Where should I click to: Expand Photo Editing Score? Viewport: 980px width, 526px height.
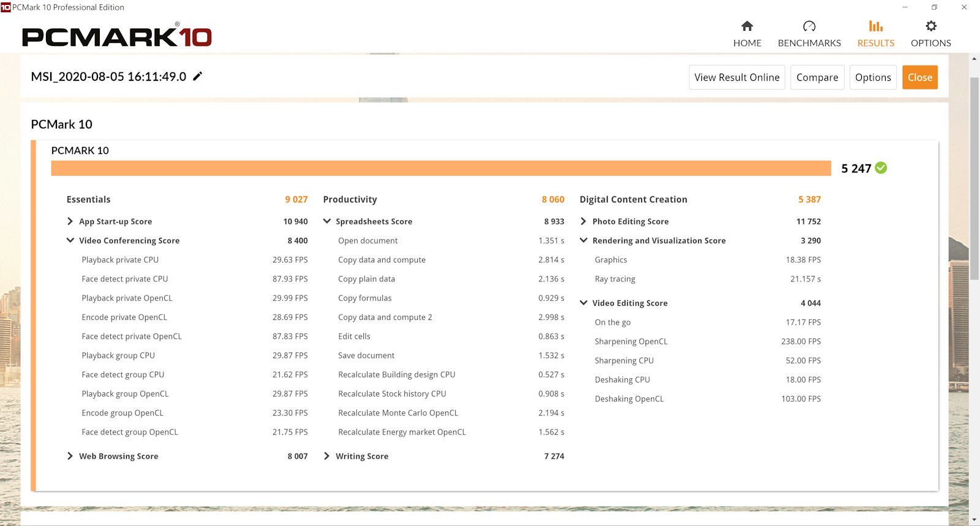click(x=583, y=221)
